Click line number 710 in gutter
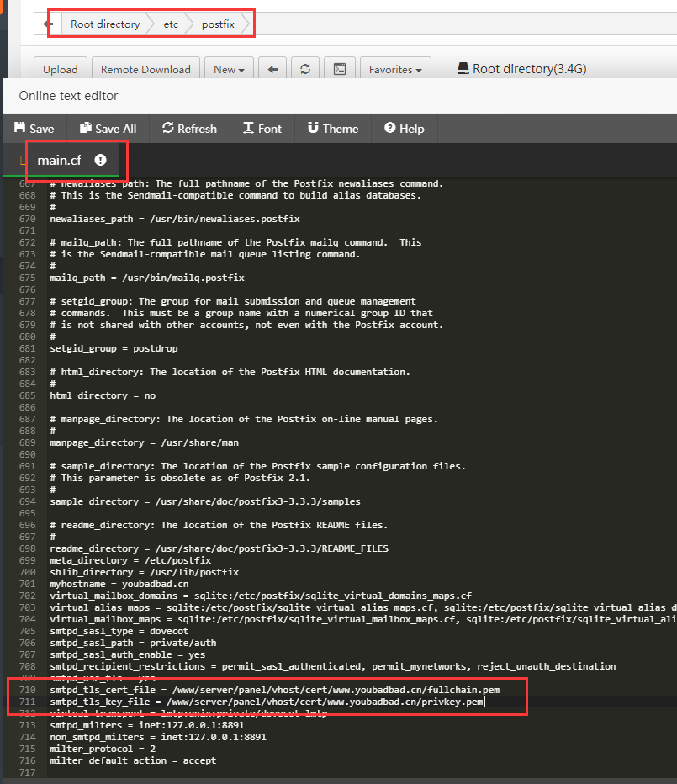 pos(28,690)
